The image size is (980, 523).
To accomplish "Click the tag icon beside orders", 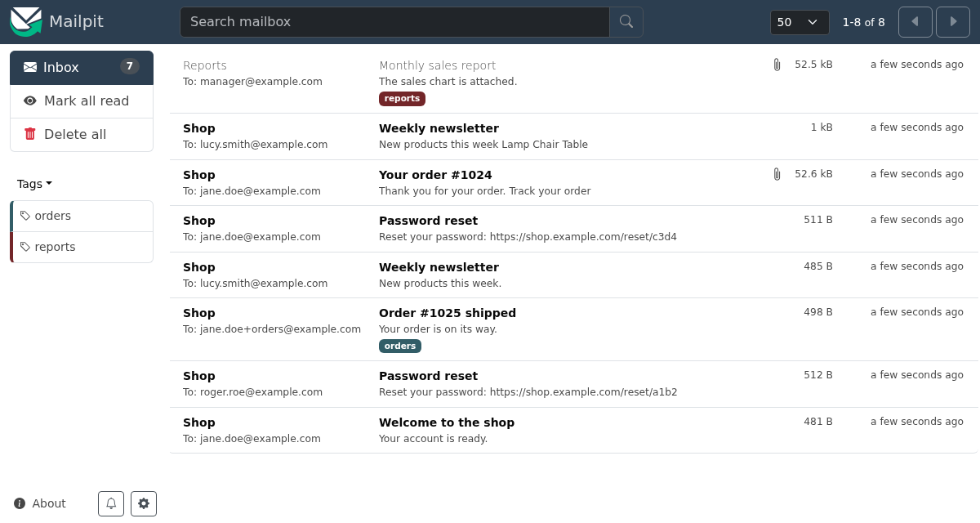I will pos(25,216).
